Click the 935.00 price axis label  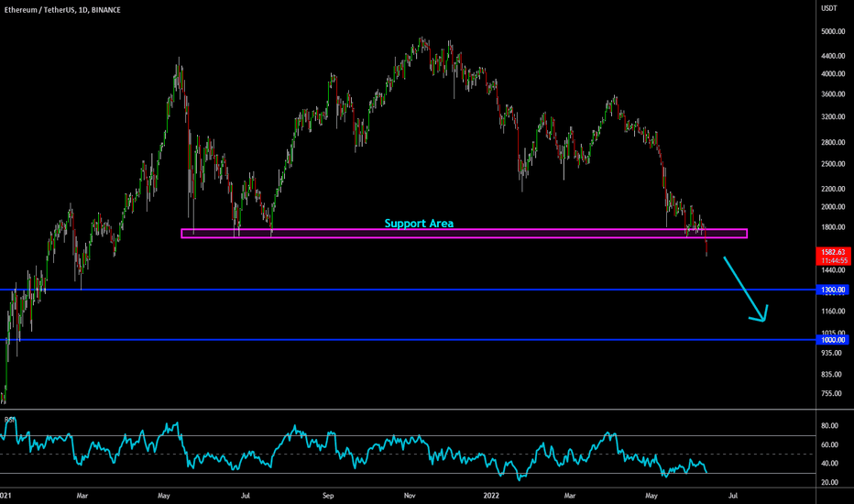click(832, 353)
